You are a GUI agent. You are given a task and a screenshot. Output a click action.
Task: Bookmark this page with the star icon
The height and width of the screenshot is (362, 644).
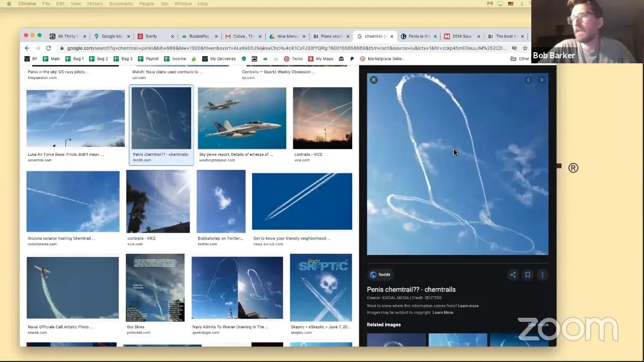[525, 48]
